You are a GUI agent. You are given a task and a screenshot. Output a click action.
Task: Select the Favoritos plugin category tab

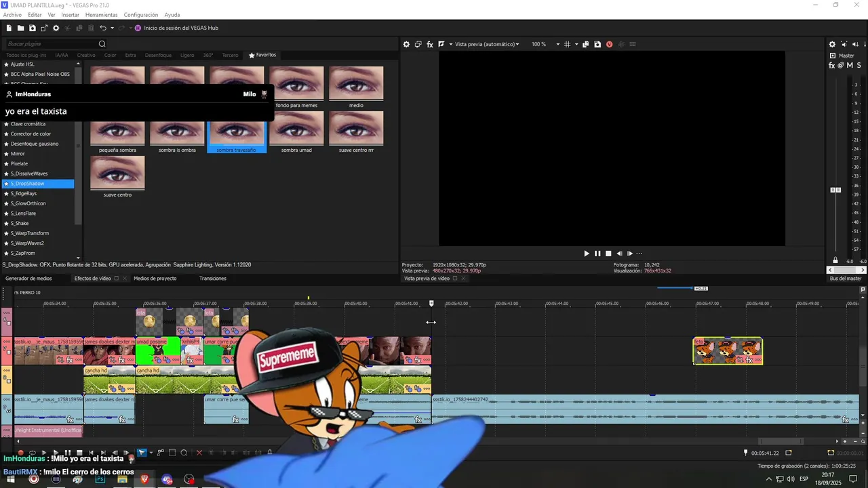tap(262, 55)
